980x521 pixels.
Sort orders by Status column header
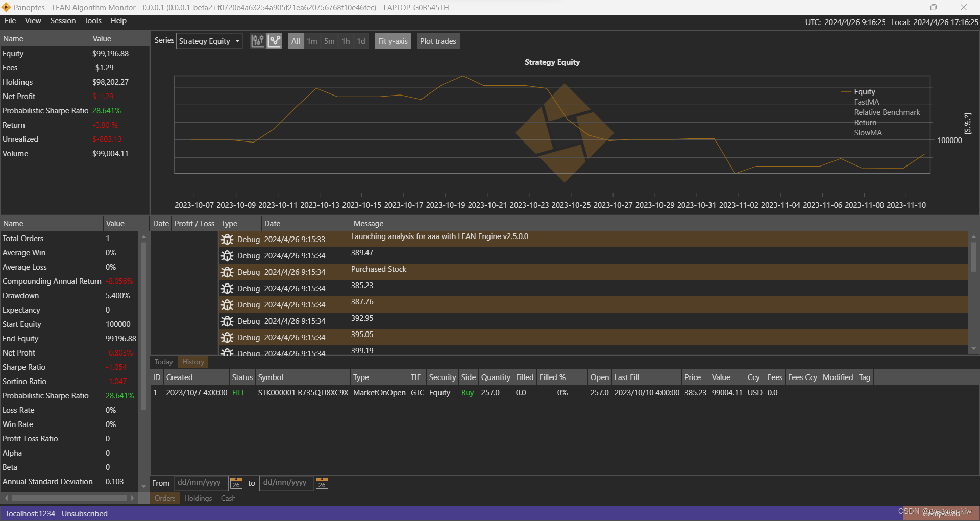click(242, 377)
